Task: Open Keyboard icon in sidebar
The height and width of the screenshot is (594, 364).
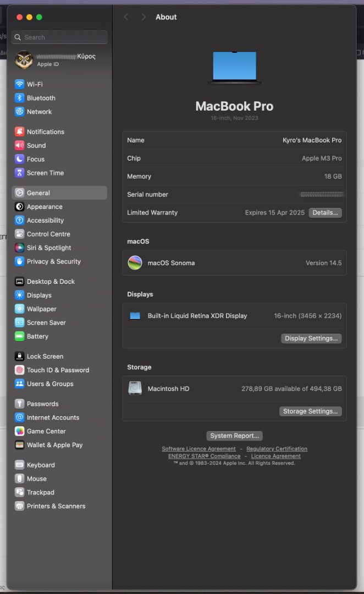Action: (x=19, y=465)
